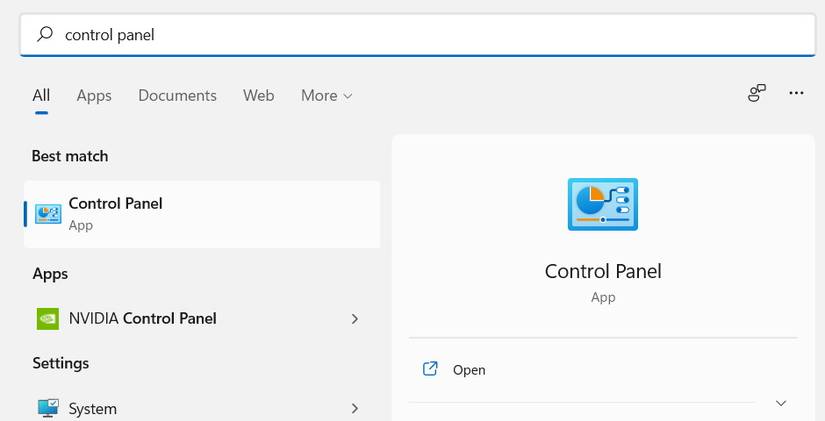The image size is (825, 421).
Task: Switch to the Documents filter tab
Action: (177, 96)
